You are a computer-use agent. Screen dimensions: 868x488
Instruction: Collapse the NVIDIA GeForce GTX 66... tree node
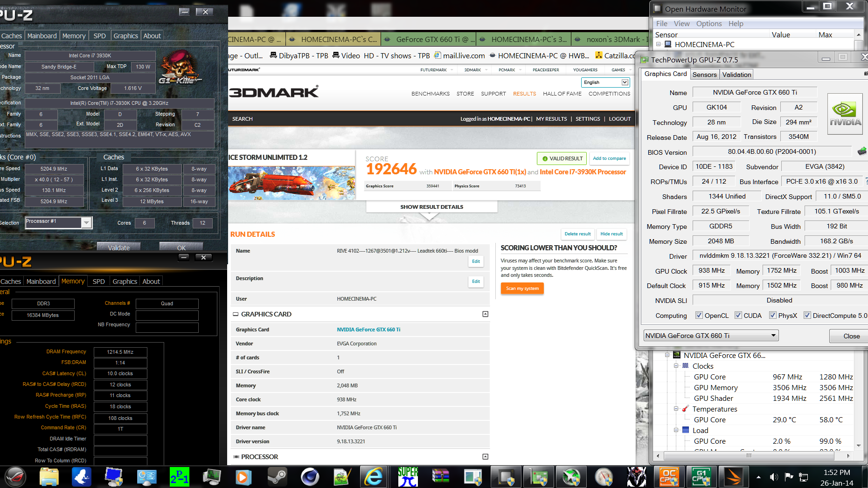point(667,355)
